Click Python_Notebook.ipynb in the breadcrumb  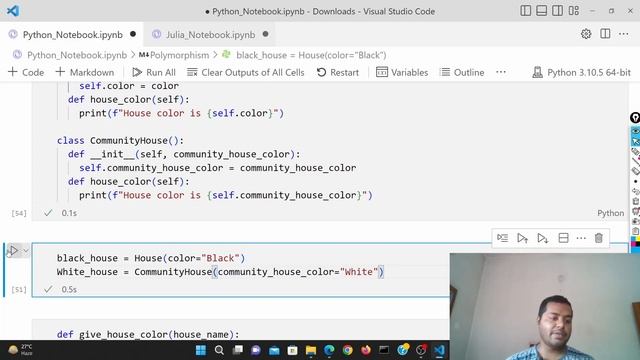[x=77, y=55]
